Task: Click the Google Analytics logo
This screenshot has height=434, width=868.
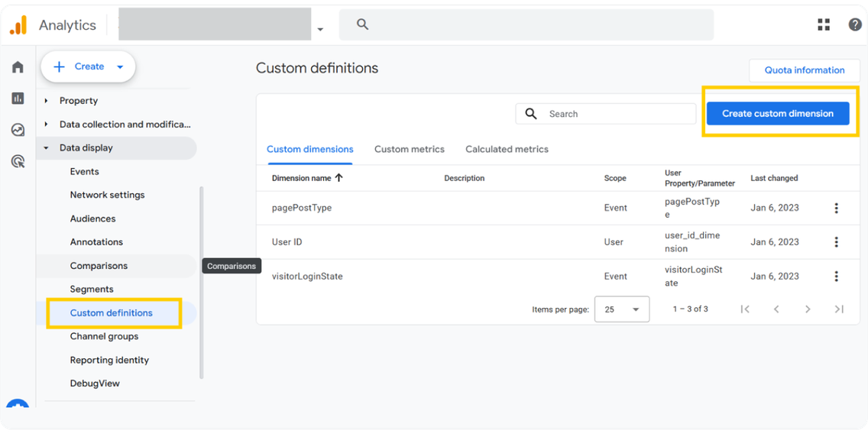Action: click(x=18, y=25)
